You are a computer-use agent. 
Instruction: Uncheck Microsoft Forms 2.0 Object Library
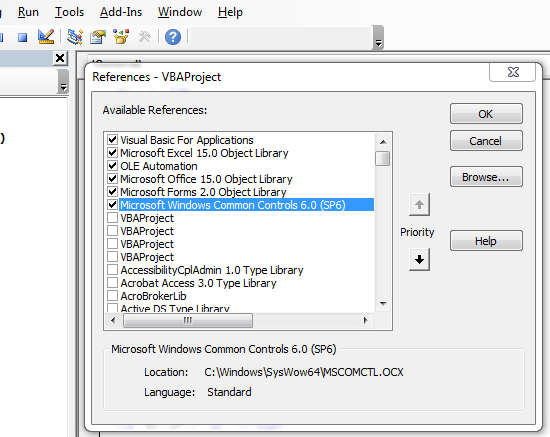coord(112,191)
